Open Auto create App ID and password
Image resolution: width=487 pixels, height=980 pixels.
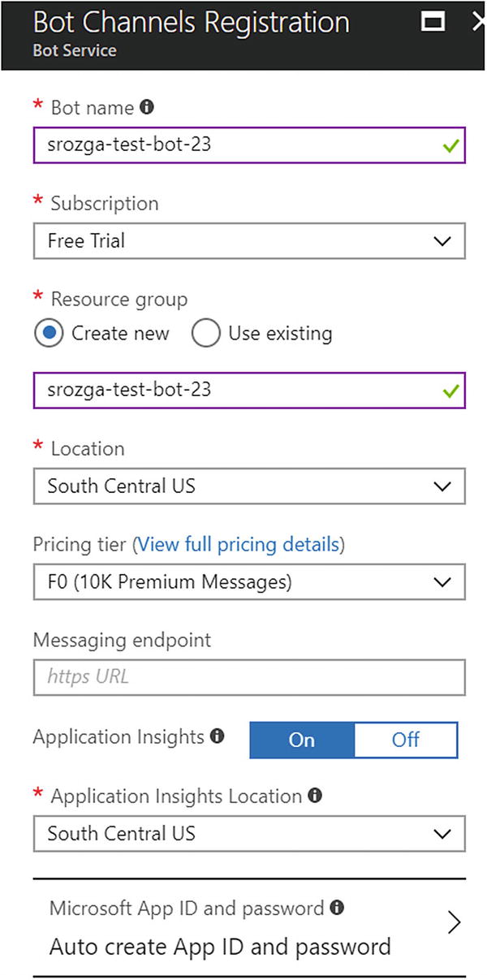220,947
